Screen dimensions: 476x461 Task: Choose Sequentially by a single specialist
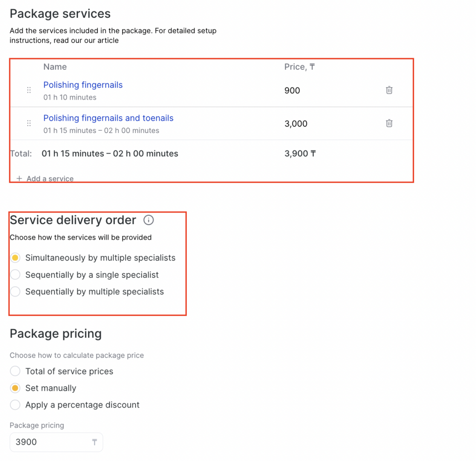(x=15, y=275)
